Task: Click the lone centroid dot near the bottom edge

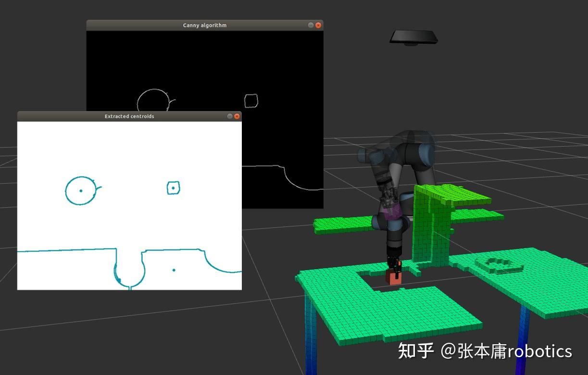Action: [x=174, y=270]
